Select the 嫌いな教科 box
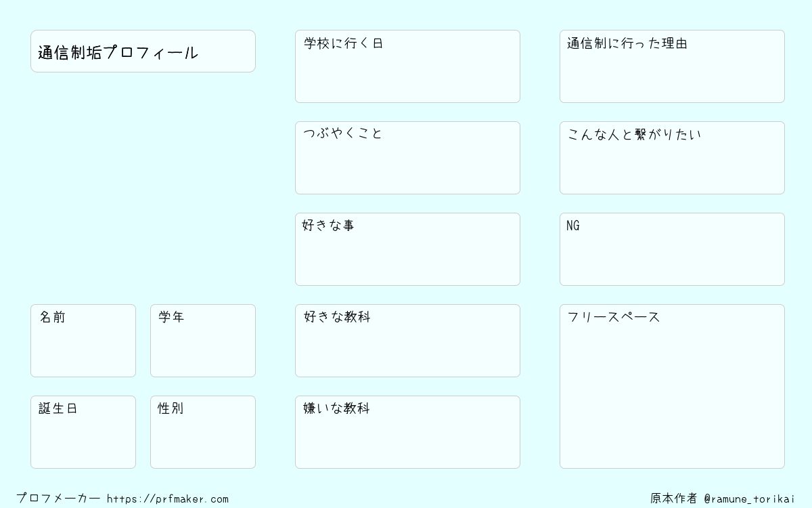The width and height of the screenshot is (812, 508). (x=407, y=432)
